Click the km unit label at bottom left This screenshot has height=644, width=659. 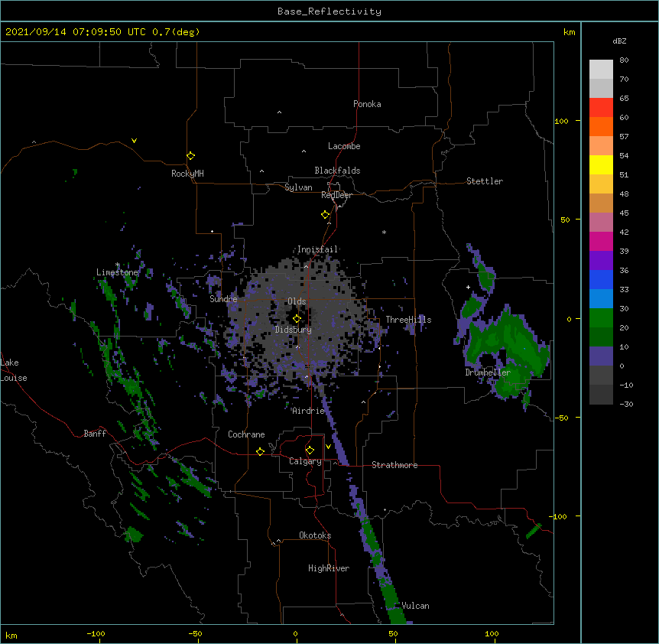coord(11,635)
